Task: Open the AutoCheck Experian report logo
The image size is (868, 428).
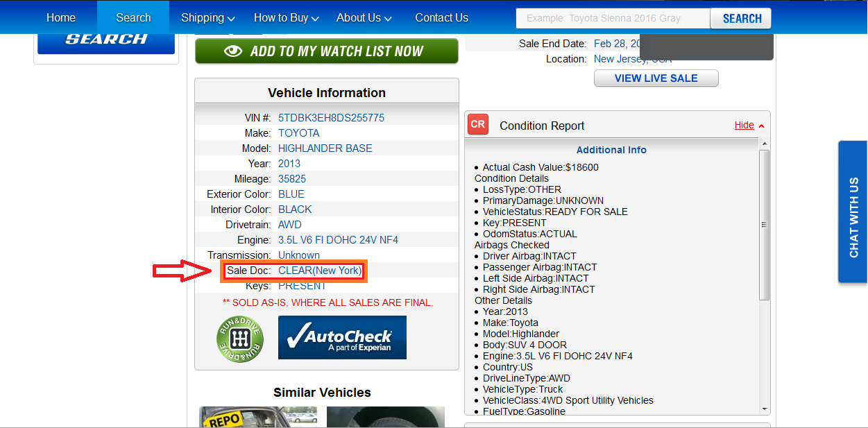Action: [342, 338]
